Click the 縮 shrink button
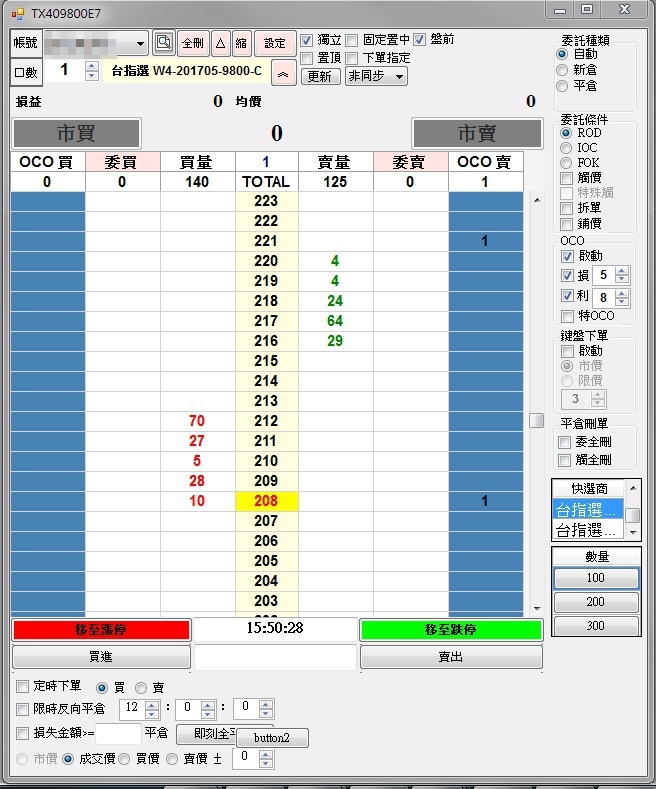Viewport: 656px width, 789px height. (241, 43)
